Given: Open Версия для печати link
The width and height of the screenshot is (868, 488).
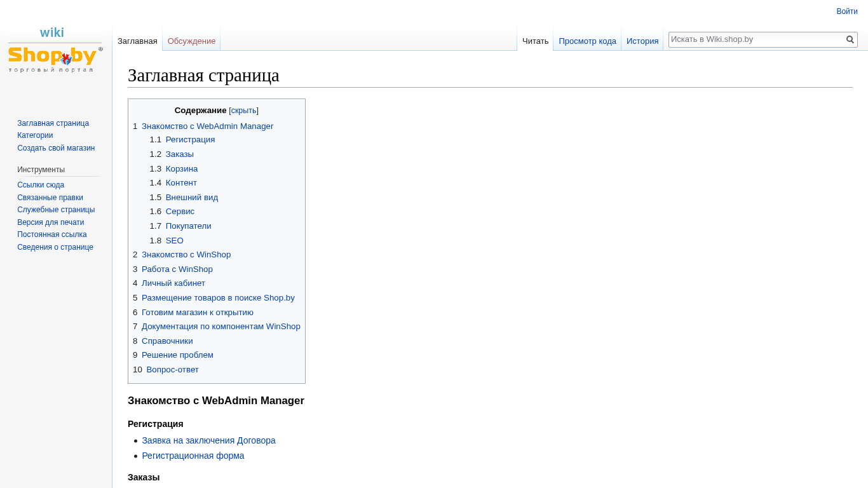Looking at the screenshot, I should (x=50, y=222).
